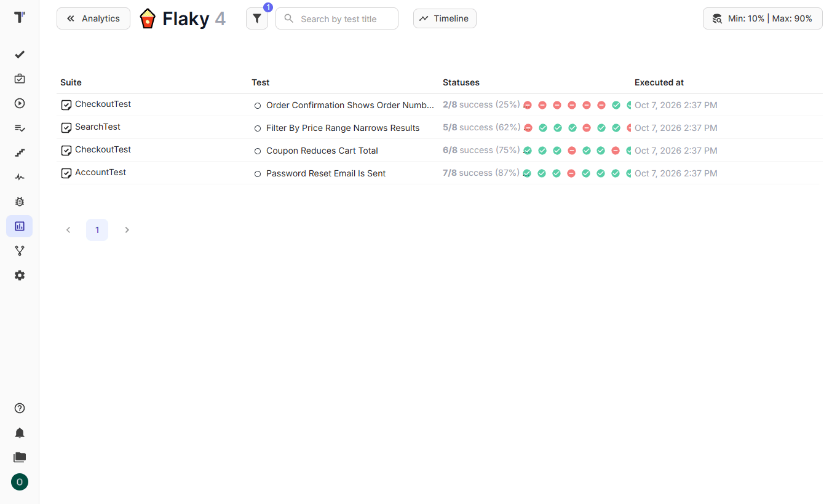Click the '5/8 success (62%)' text

[x=481, y=127]
